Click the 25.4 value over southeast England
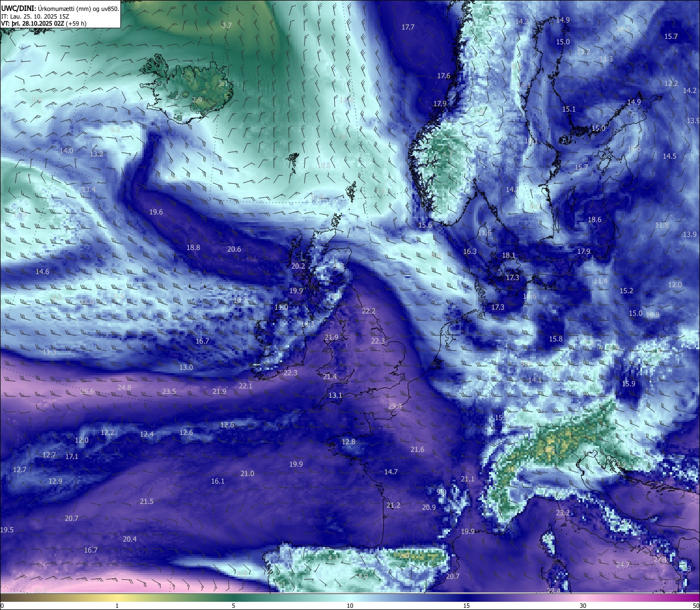700x610 pixels. click(395, 406)
